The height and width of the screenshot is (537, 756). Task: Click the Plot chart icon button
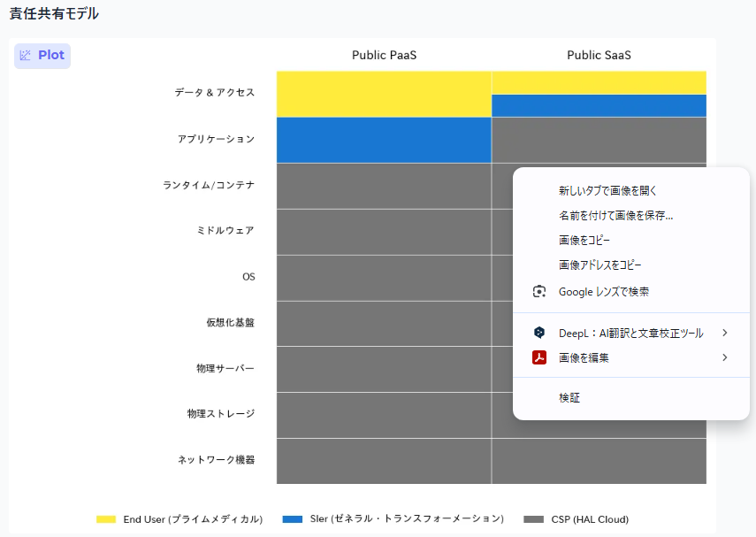click(x=42, y=56)
